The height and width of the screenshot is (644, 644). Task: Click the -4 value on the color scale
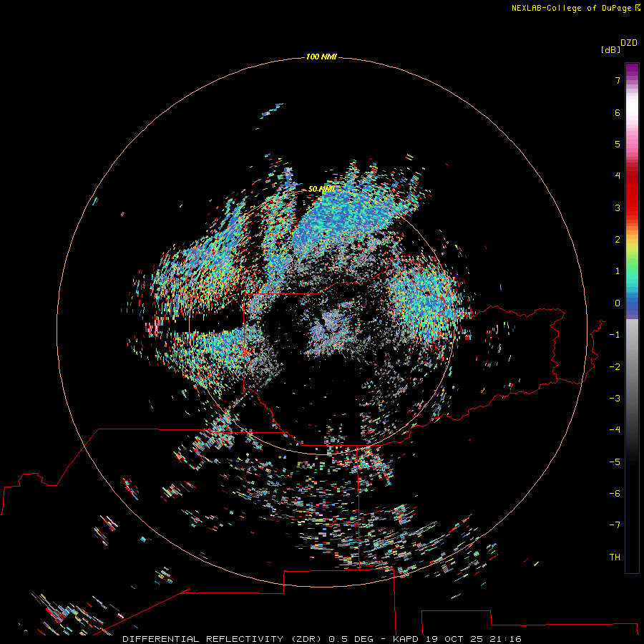tap(615, 430)
